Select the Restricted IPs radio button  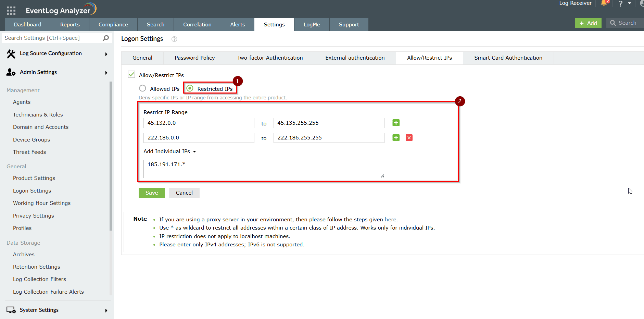click(x=190, y=88)
